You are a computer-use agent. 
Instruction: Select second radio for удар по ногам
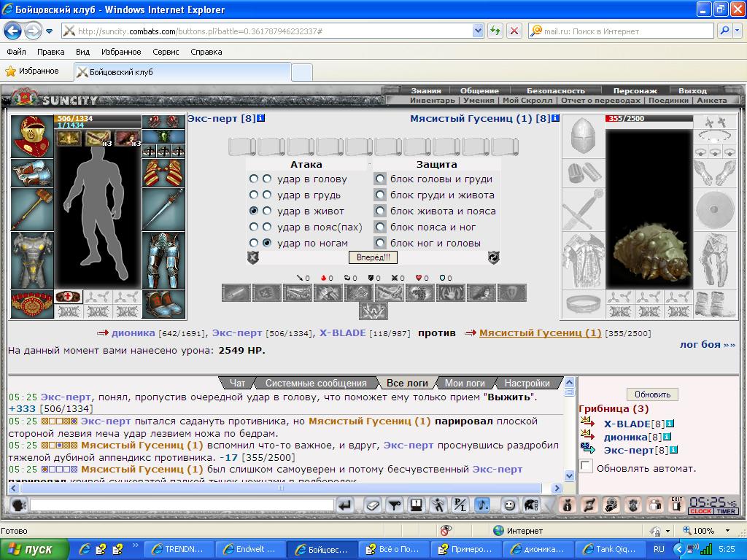(267, 243)
